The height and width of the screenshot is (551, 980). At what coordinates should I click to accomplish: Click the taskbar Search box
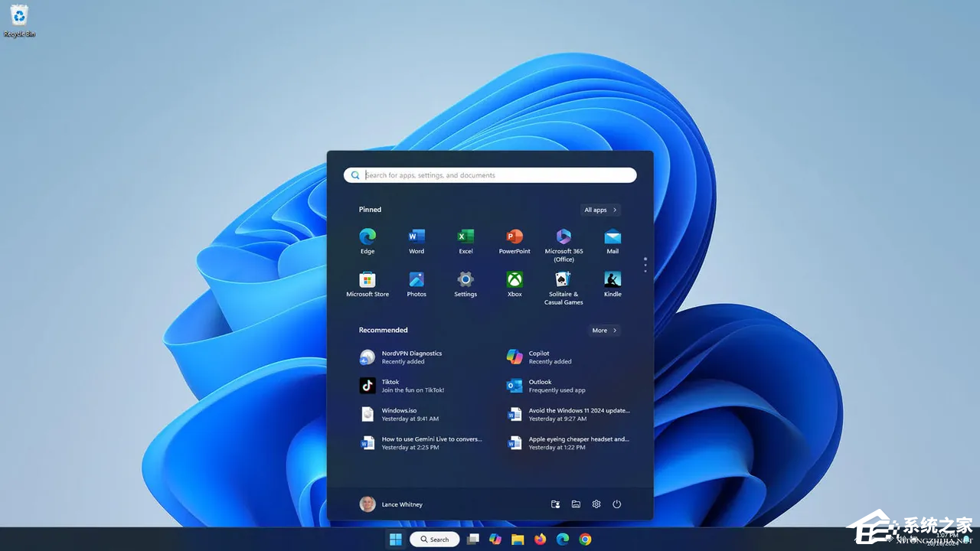[x=435, y=540]
